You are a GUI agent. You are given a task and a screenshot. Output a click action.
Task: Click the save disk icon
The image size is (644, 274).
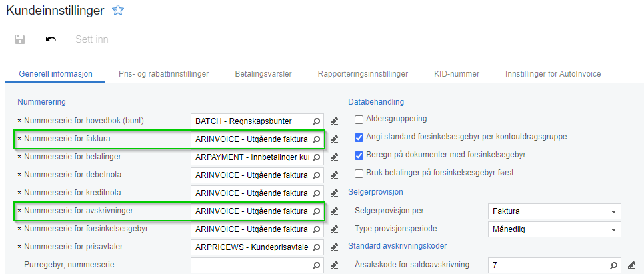click(x=20, y=39)
